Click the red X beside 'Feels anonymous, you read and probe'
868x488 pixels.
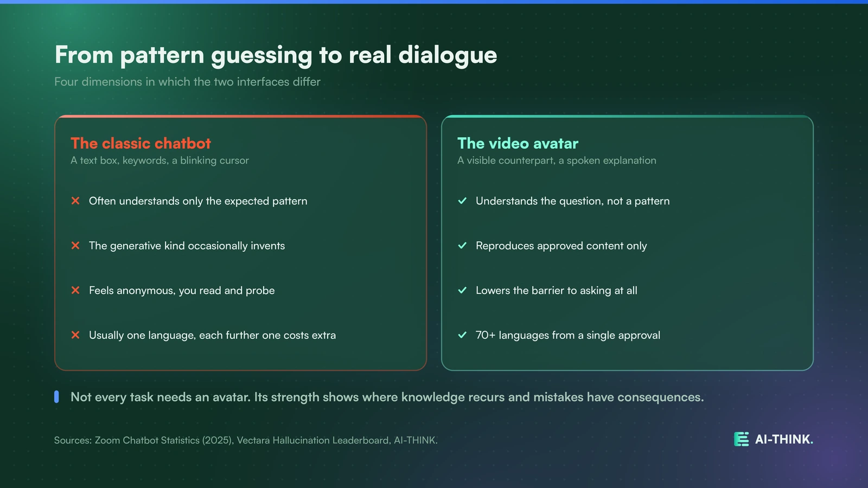[x=75, y=290]
